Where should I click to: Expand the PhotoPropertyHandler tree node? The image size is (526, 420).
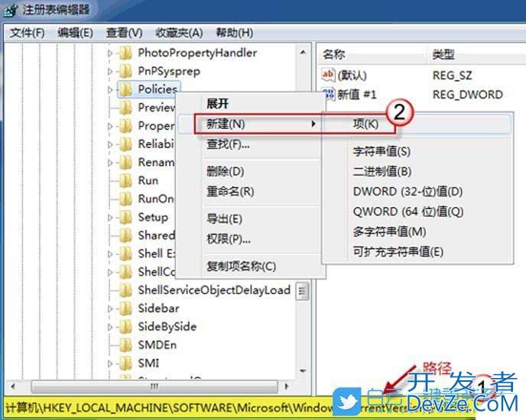pyautogui.click(x=110, y=53)
